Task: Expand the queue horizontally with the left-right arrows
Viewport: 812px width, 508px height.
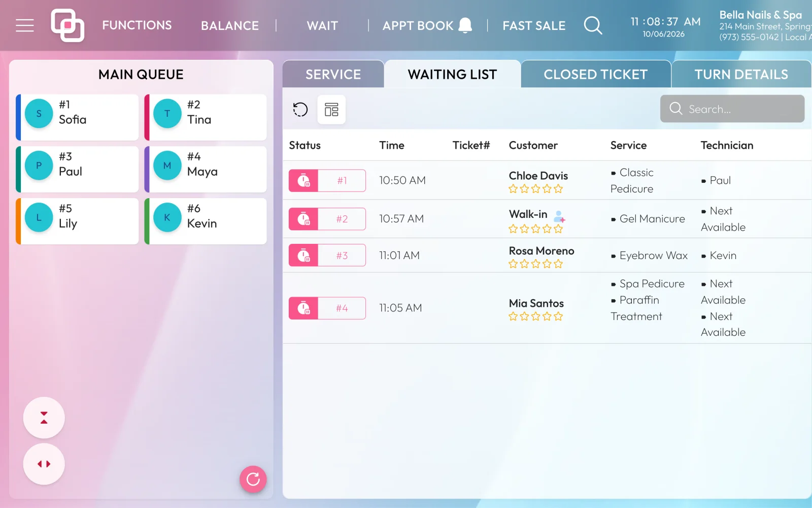Action: tap(44, 464)
